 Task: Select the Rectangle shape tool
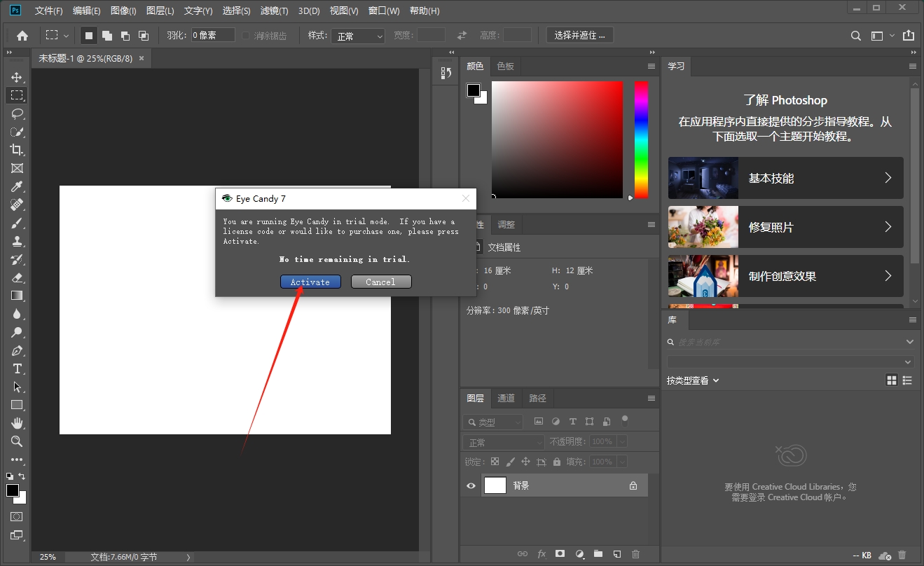click(x=17, y=405)
